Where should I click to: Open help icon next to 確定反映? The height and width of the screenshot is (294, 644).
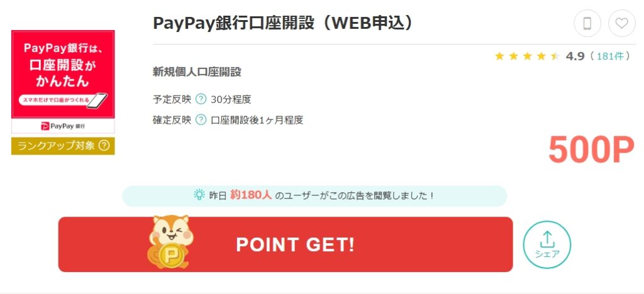(x=201, y=120)
